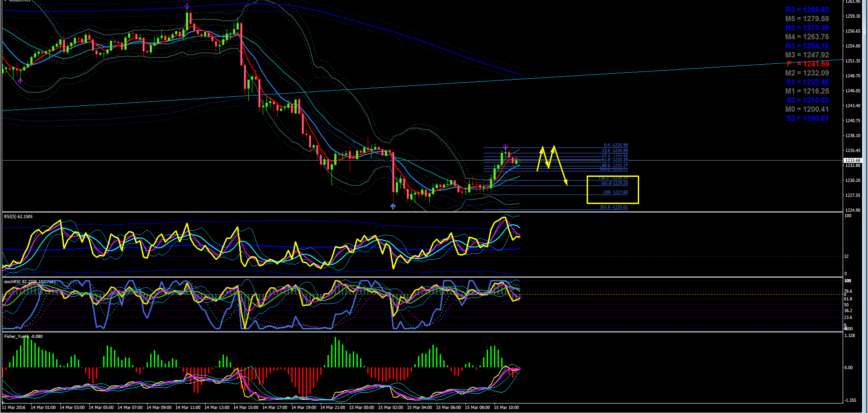Click 14 Mar 19:00 on the time axis
The width and height of the screenshot is (868, 413).
point(304,408)
